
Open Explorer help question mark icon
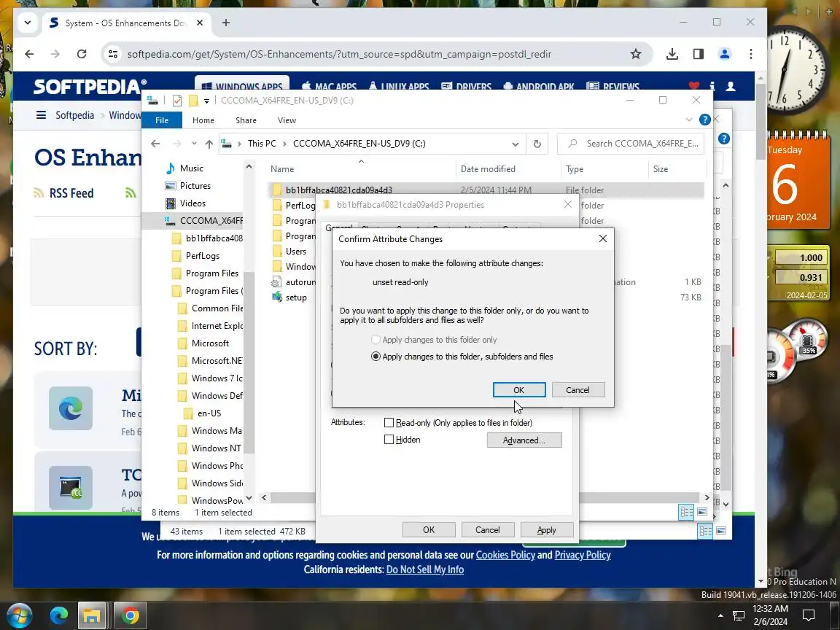point(705,120)
